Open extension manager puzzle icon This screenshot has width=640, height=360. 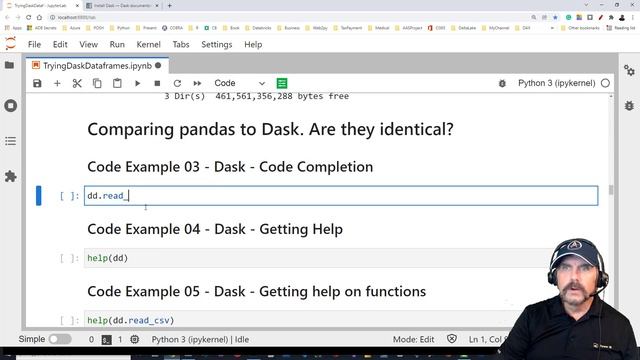coord(11,176)
